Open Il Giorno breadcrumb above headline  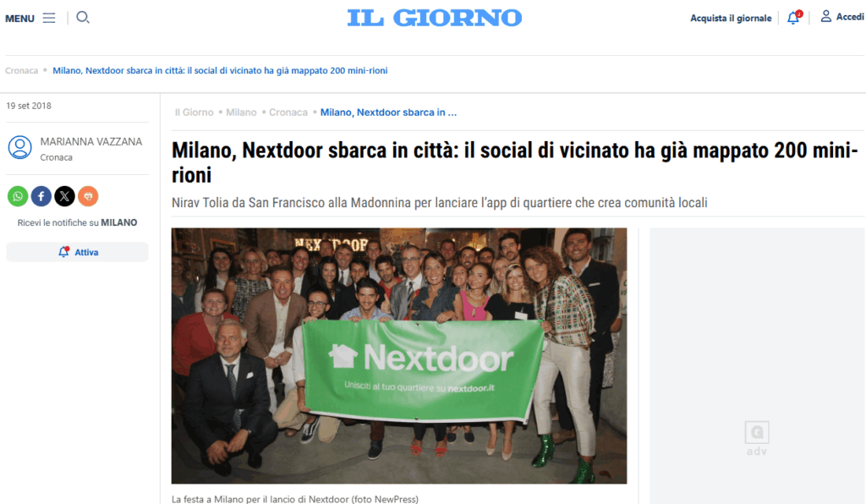click(194, 112)
